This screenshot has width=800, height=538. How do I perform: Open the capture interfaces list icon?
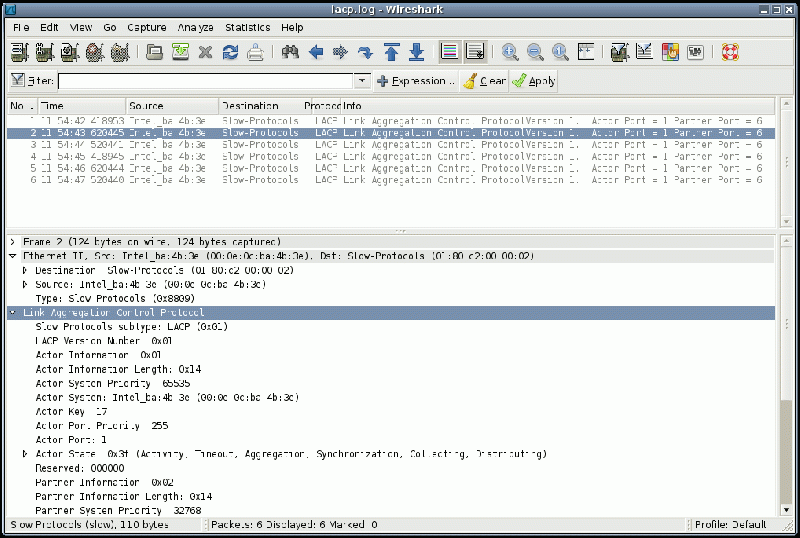point(20,52)
